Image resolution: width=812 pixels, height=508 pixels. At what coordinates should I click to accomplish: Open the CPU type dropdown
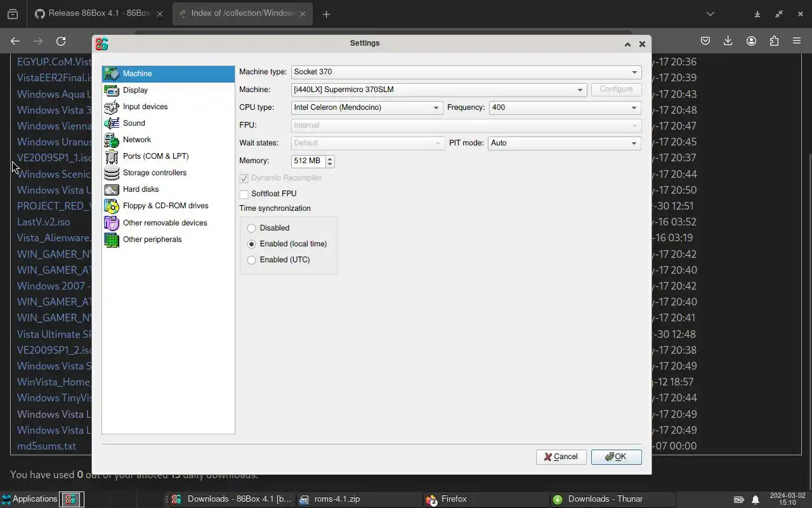pos(367,107)
